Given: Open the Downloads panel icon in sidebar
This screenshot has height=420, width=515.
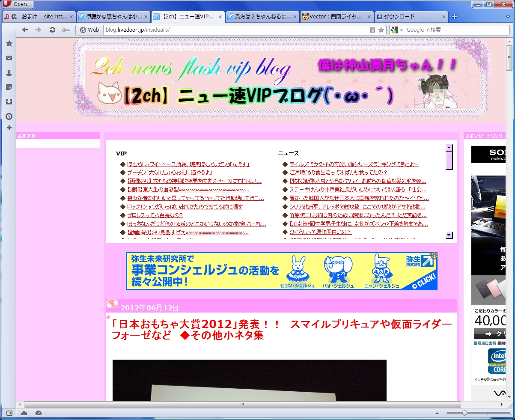Looking at the screenshot, I should [x=9, y=102].
